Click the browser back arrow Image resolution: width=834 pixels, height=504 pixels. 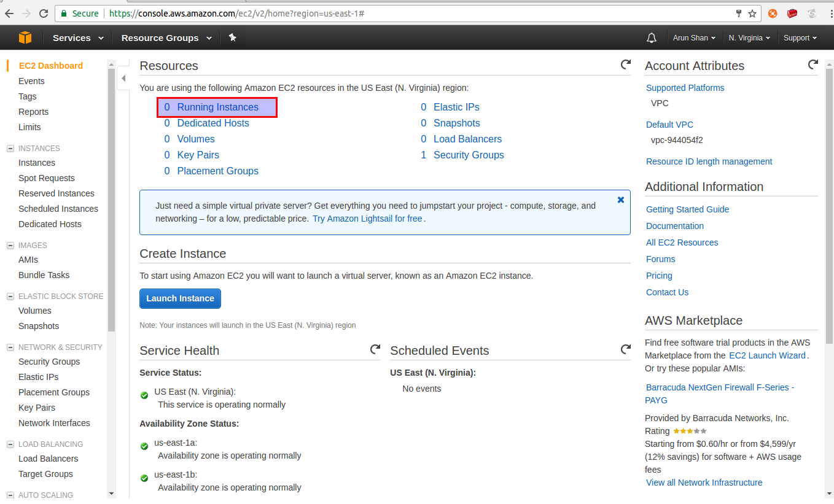[x=9, y=13]
